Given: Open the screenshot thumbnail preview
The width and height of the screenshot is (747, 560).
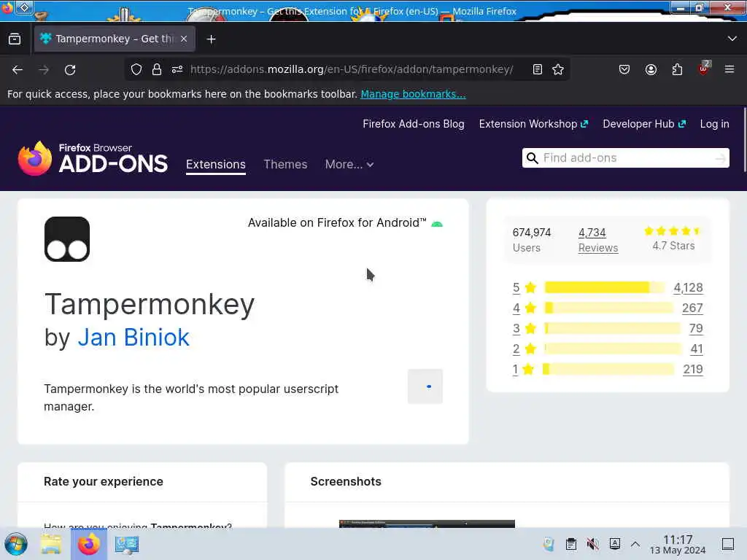Looking at the screenshot, I should 427,524.
